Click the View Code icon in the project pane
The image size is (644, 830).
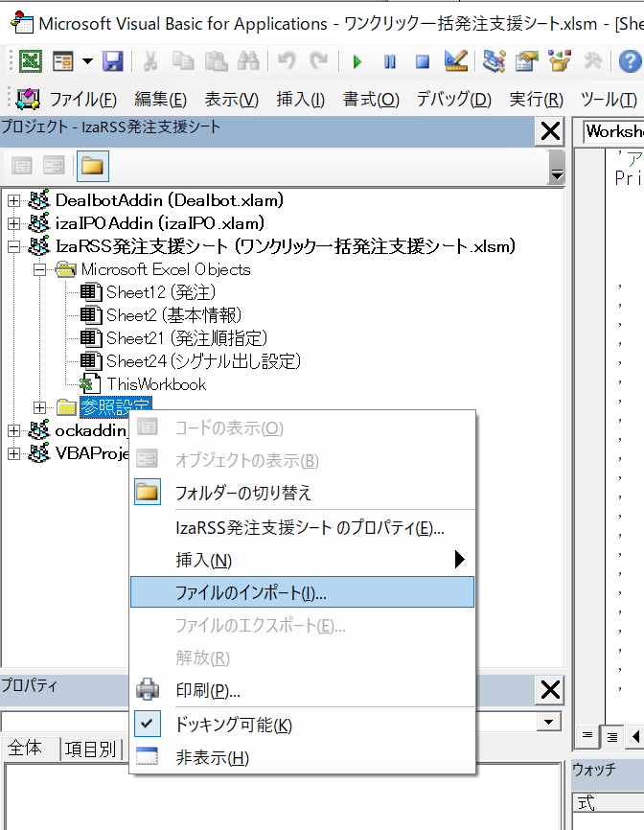click(22, 166)
